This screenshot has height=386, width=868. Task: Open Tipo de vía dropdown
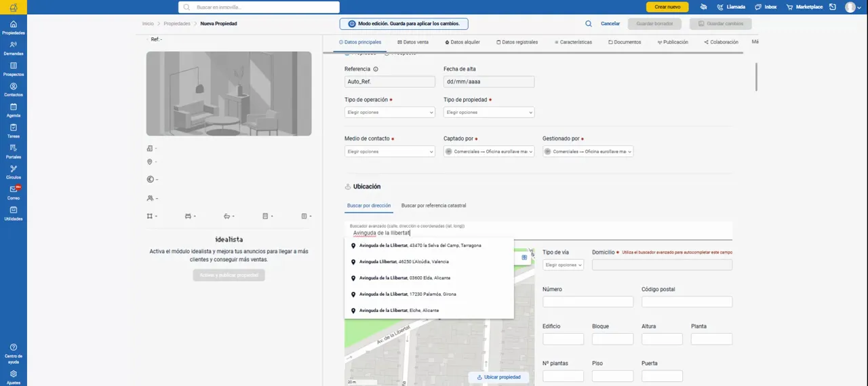click(x=563, y=265)
